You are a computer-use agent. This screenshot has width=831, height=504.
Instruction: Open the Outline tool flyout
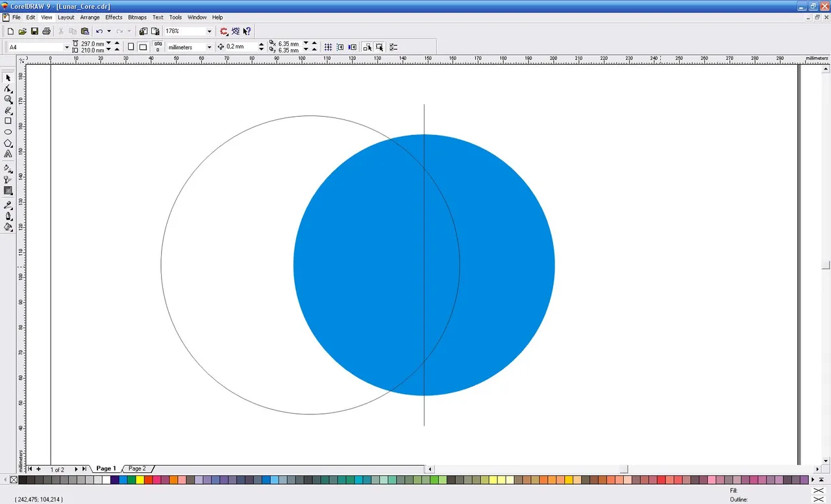[x=8, y=217]
